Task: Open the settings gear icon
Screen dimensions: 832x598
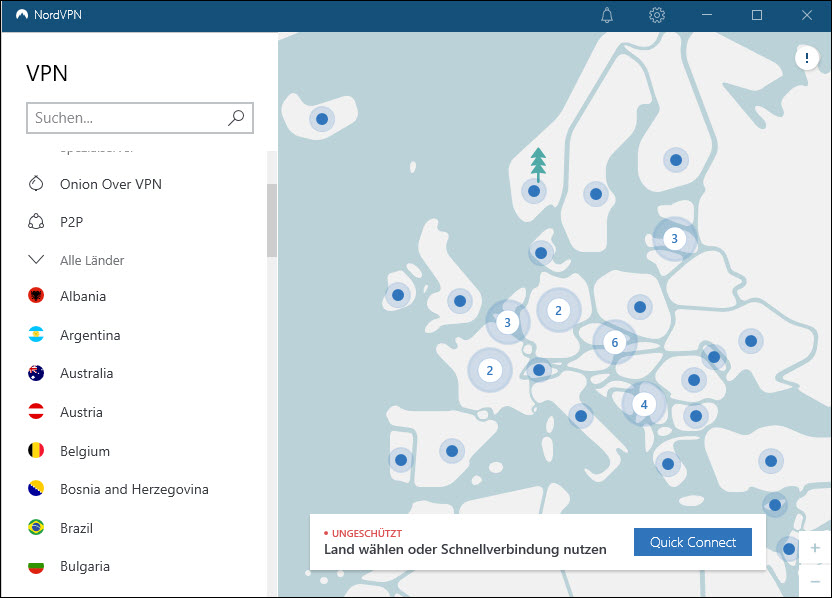Action: [657, 15]
